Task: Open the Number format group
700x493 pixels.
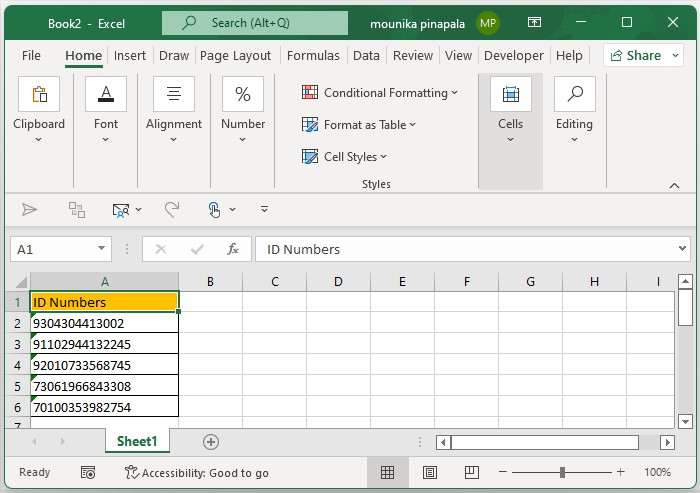Action: [x=243, y=110]
